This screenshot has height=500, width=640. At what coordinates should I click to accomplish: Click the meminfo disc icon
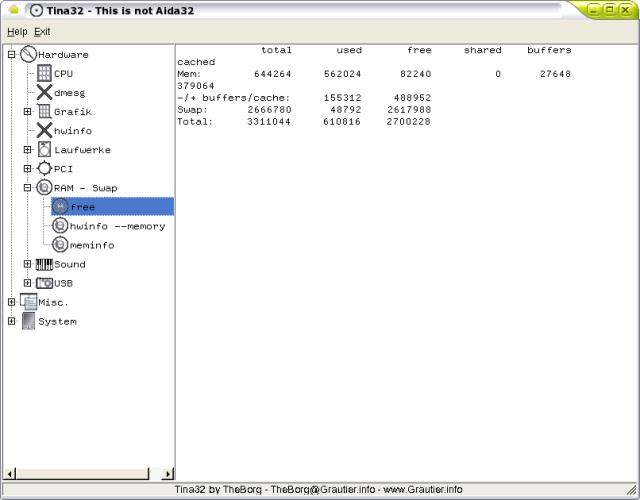[x=60, y=245]
